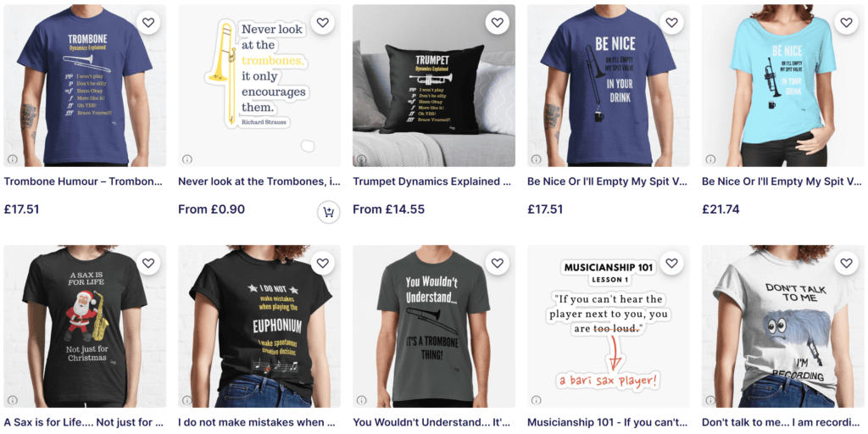This screenshot has width=868, height=434.
Task: Favorite the Trumpet Dynamics Explained pillow
Action: pyautogui.click(x=497, y=23)
